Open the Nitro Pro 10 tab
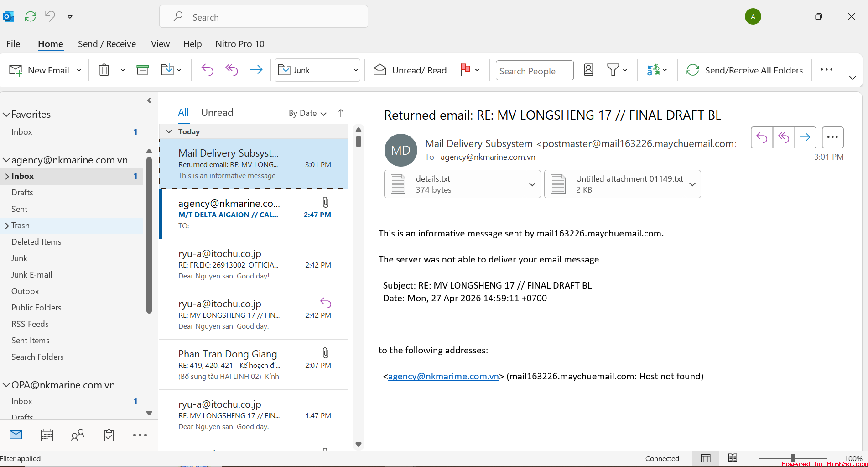The width and height of the screenshot is (868, 467). 240,44
